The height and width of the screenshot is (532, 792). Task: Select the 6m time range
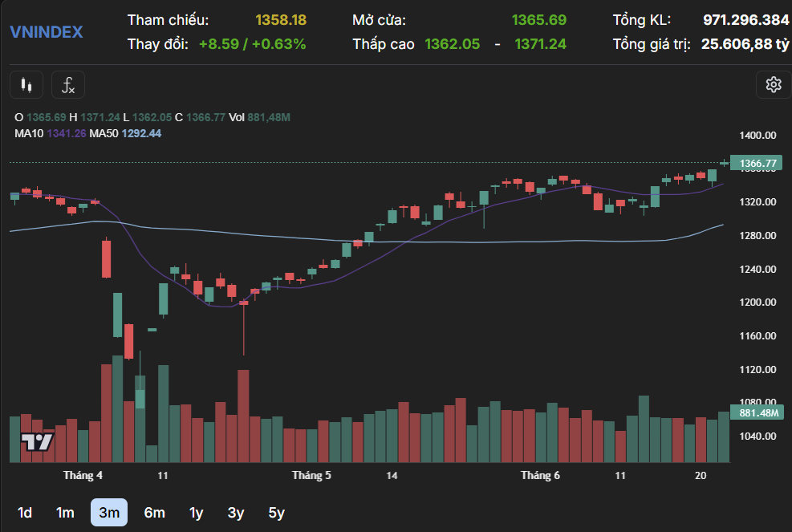click(155, 513)
